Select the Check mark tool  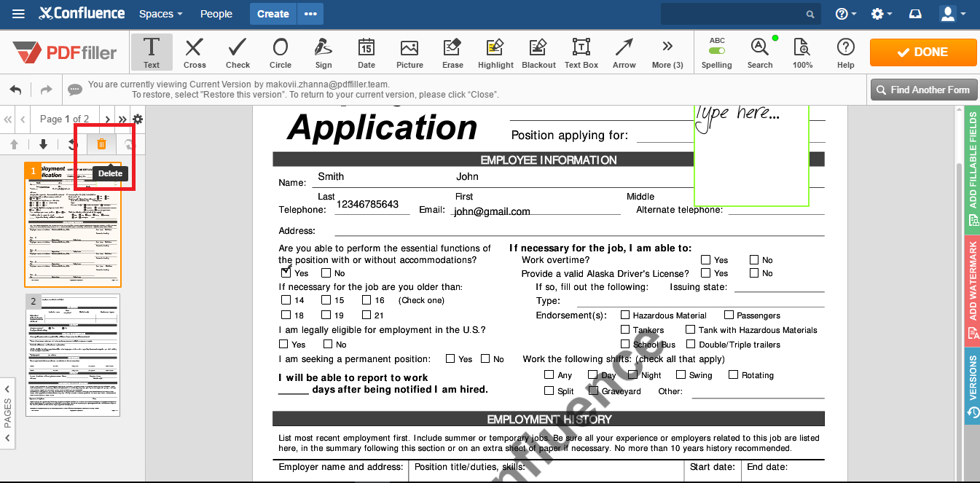(x=238, y=52)
